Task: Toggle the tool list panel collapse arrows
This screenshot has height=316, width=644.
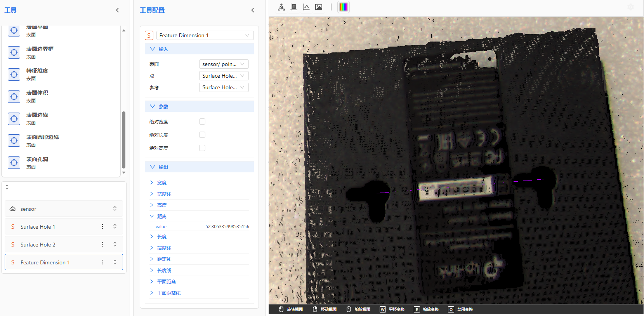Action: (7, 187)
